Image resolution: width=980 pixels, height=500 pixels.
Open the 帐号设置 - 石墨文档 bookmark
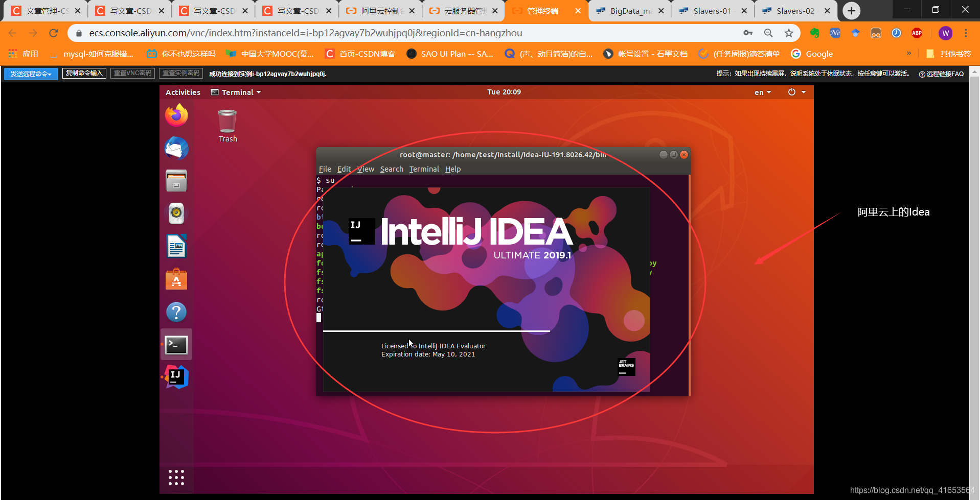(x=645, y=54)
